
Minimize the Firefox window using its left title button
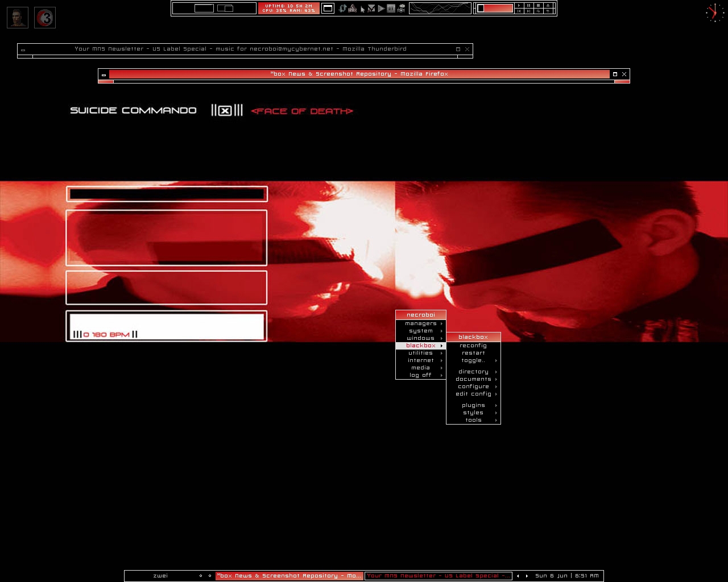[104, 74]
